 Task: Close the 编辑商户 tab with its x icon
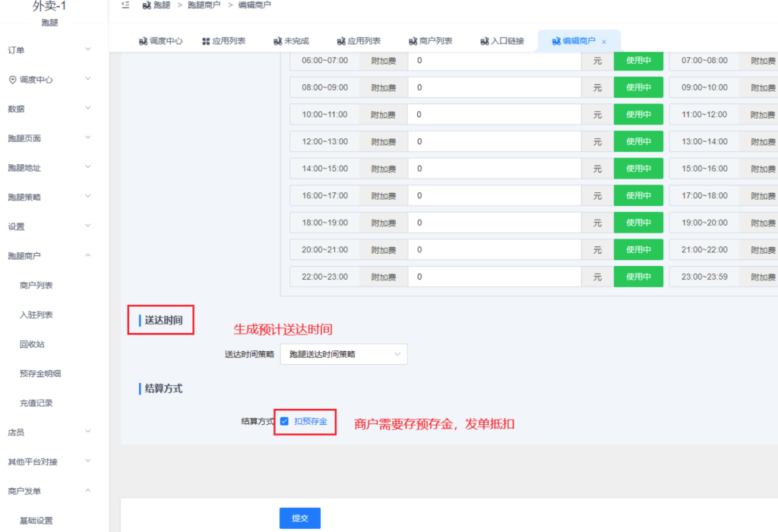pos(604,42)
